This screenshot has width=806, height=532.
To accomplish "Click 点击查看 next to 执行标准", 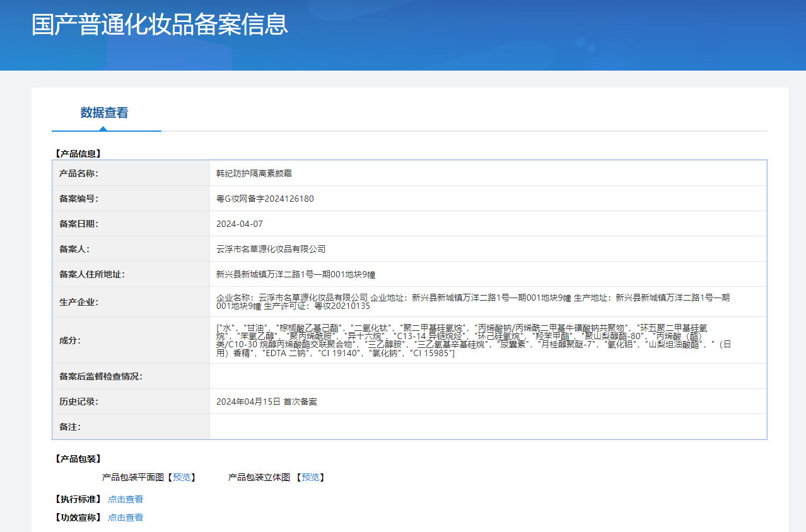I will [126, 499].
